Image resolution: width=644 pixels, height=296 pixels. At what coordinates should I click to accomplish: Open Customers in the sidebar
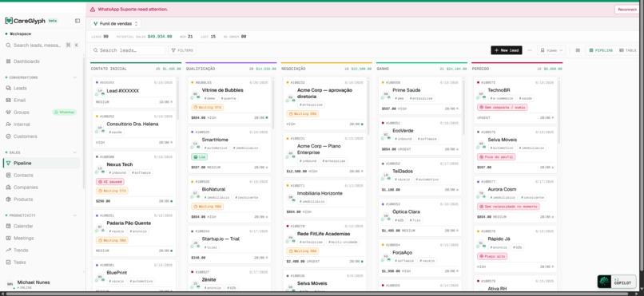tap(25, 136)
